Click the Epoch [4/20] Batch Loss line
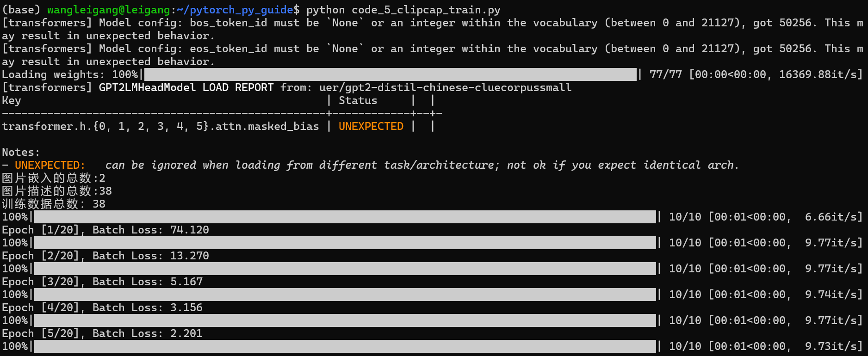Screen dimensions: 868x356 click(x=102, y=307)
